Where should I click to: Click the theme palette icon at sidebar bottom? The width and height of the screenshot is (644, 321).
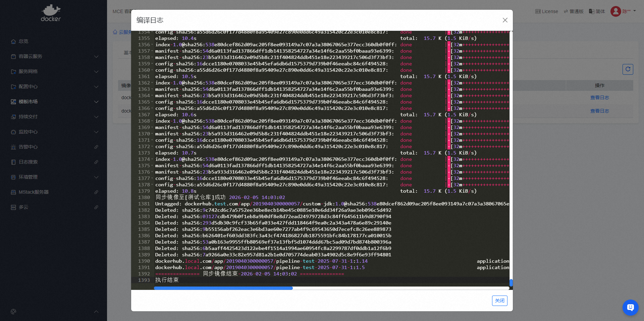[13, 312]
